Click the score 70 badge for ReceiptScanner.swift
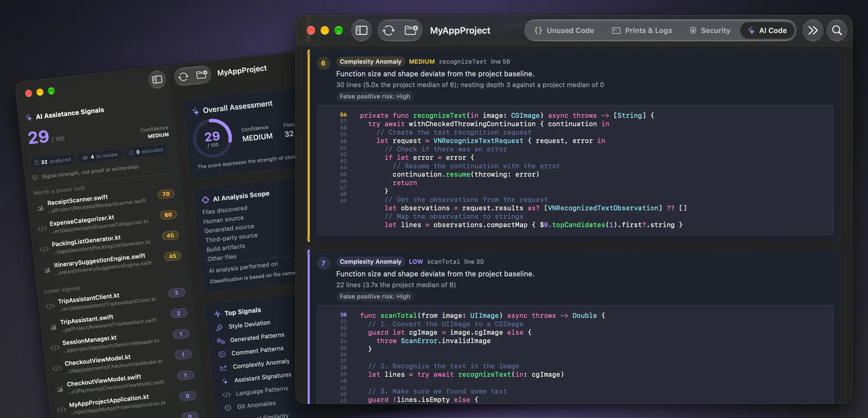 pyautogui.click(x=166, y=194)
